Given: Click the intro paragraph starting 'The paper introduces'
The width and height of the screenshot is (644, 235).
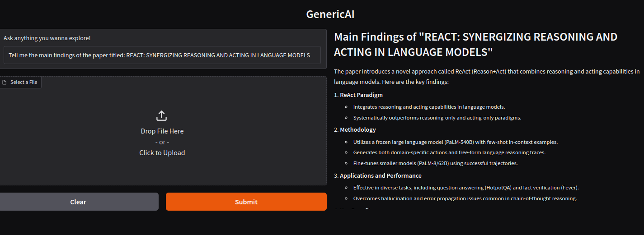Looking at the screenshot, I should (x=487, y=77).
